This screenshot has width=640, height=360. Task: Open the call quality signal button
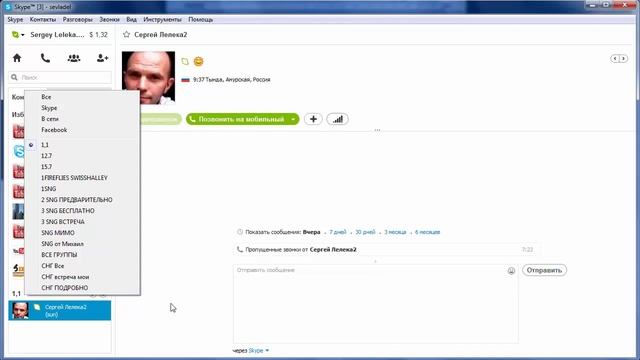(x=338, y=119)
